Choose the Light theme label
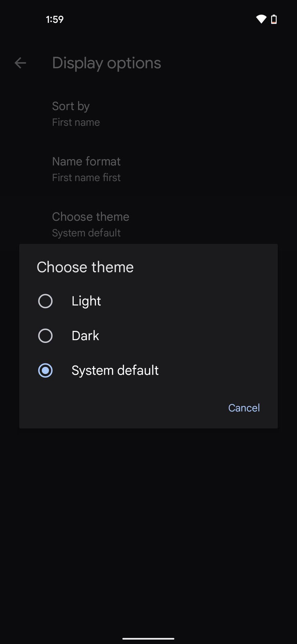This screenshot has height=644, width=297. click(x=86, y=301)
